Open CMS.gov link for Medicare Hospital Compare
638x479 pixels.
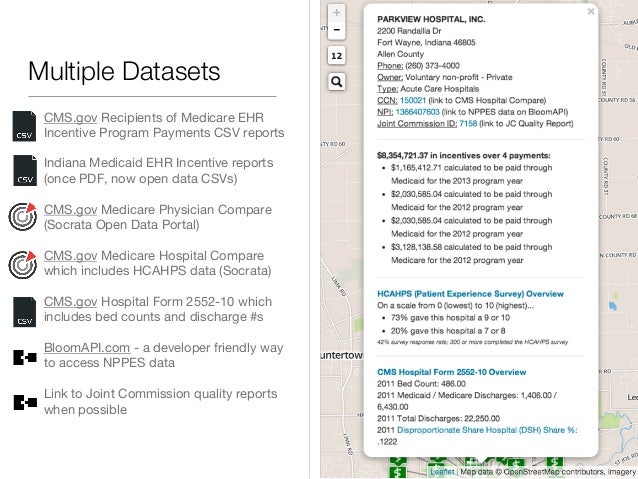(x=70, y=256)
